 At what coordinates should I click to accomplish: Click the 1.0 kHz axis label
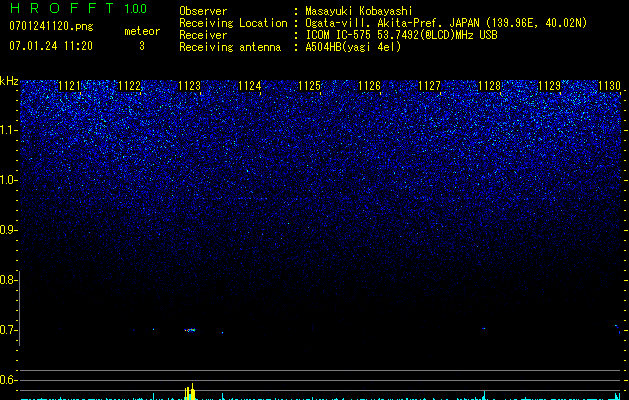pyautogui.click(x=8, y=180)
